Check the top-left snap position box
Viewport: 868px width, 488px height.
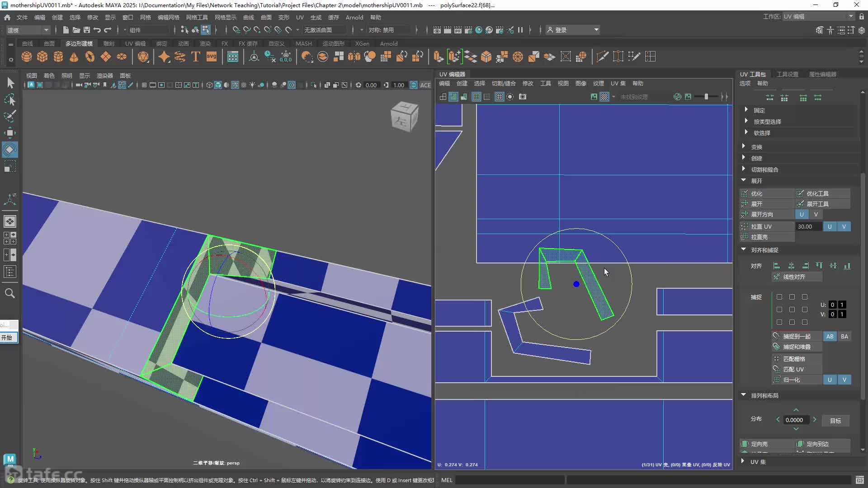[779, 297]
